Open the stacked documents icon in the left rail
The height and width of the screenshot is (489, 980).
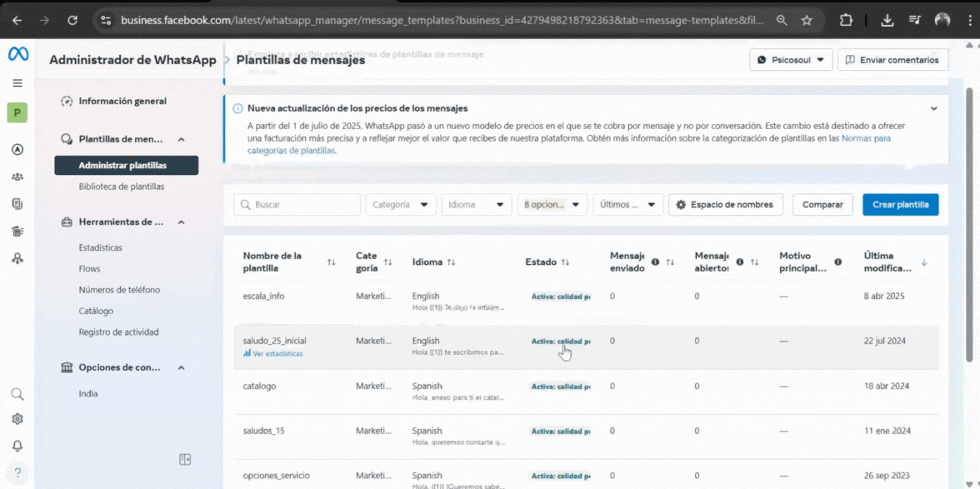pos(17,203)
